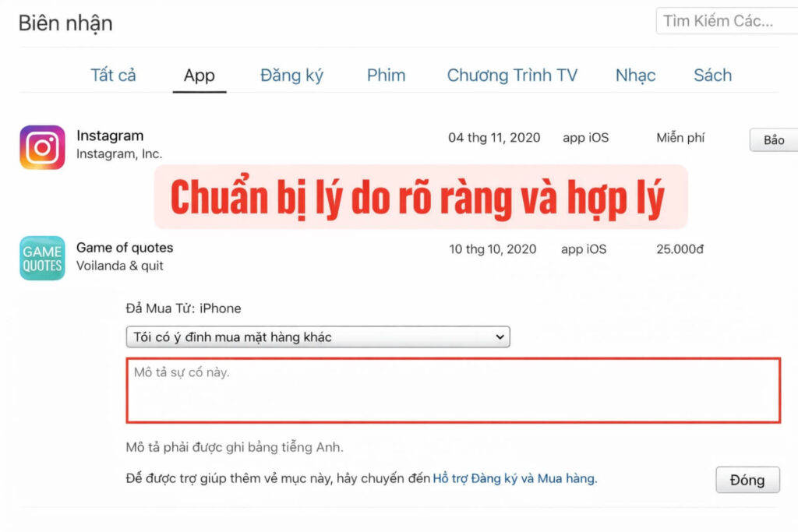Open the "Chương Trình TV" tab
Viewport: 798px width, 532px height.
511,75
